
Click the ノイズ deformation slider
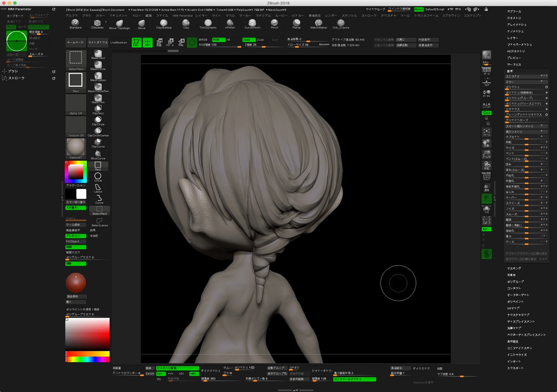[527, 208]
